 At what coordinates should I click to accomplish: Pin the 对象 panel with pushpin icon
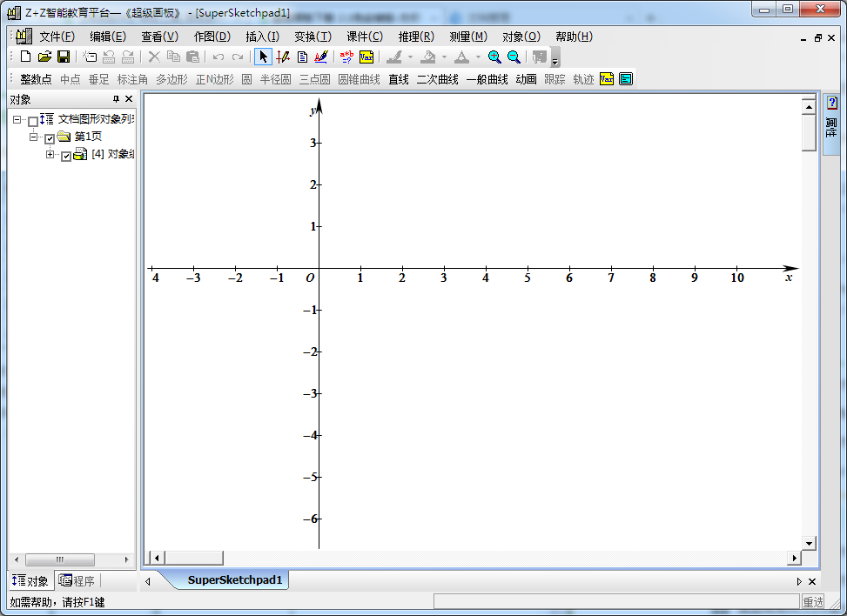click(116, 99)
